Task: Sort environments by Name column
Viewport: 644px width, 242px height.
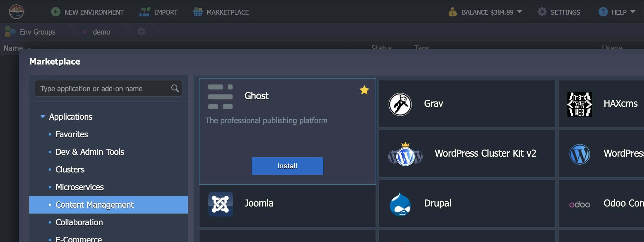Action: click(x=13, y=48)
